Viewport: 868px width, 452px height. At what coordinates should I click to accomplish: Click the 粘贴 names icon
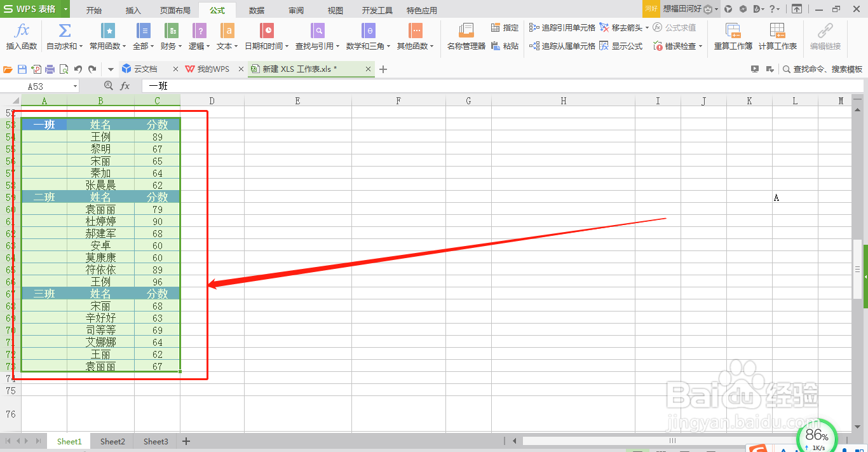[x=496, y=46]
